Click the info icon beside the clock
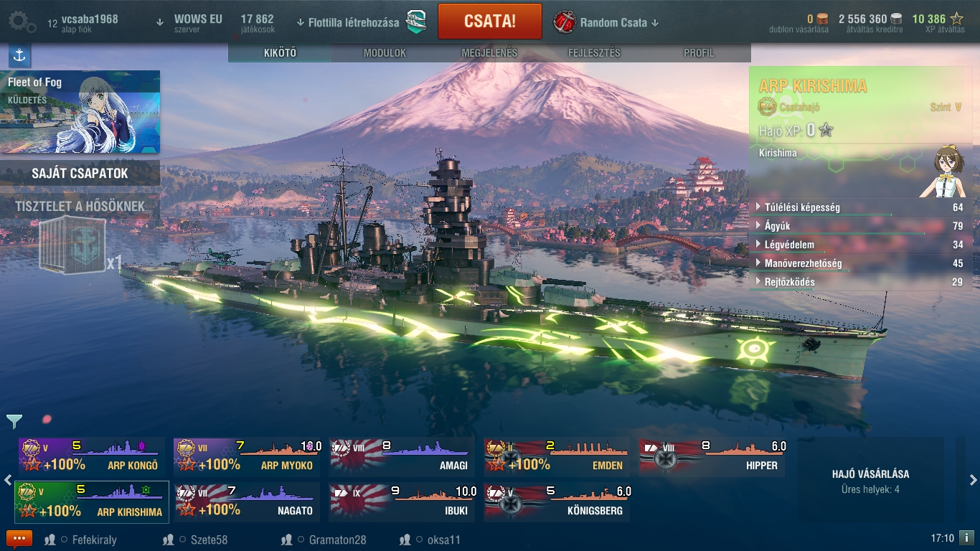This screenshot has height=551, width=980. coord(966,537)
